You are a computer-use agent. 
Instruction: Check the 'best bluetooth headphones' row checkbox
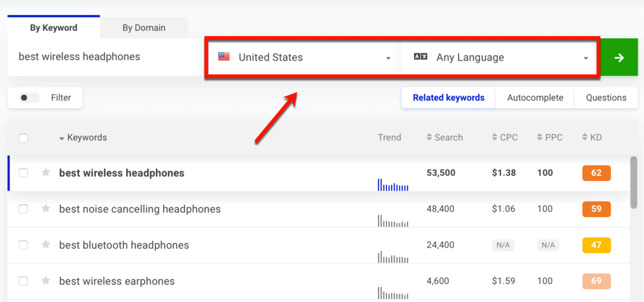tap(23, 245)
